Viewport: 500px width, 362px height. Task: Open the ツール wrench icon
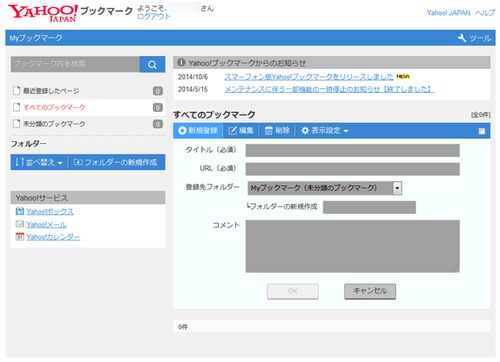point(462,38)
